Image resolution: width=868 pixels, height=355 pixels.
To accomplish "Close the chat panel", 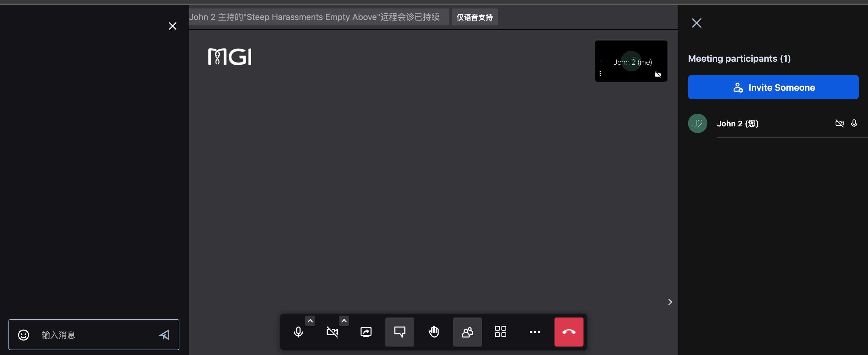I will pyautogui.click(x=172, y=26).
